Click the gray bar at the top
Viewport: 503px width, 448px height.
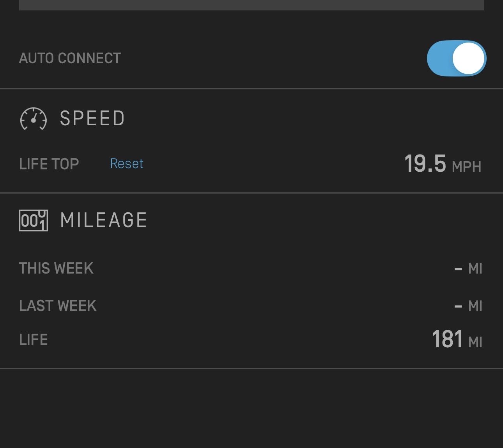pyautogui.click(x=251, y=5)
